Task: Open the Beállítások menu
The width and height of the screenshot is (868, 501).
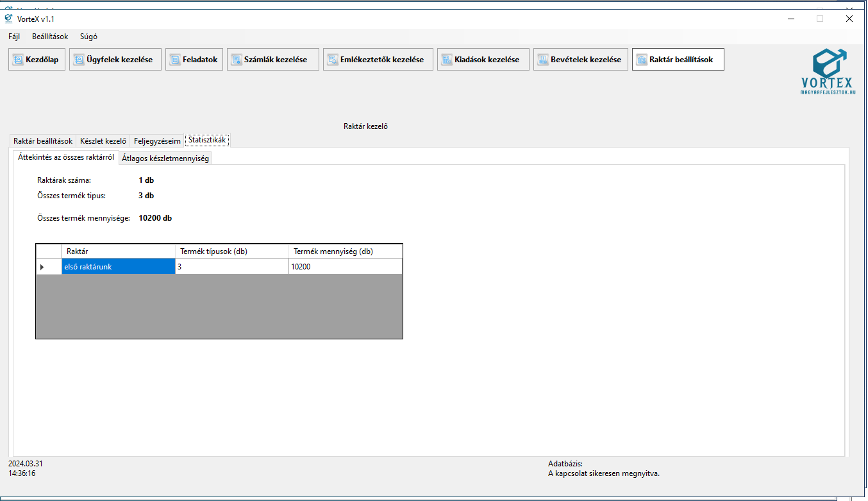Action: pos(50,37)
